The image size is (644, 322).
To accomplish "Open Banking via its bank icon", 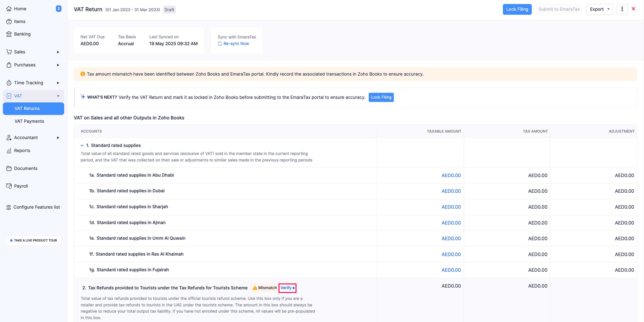I will pos(9,34).
